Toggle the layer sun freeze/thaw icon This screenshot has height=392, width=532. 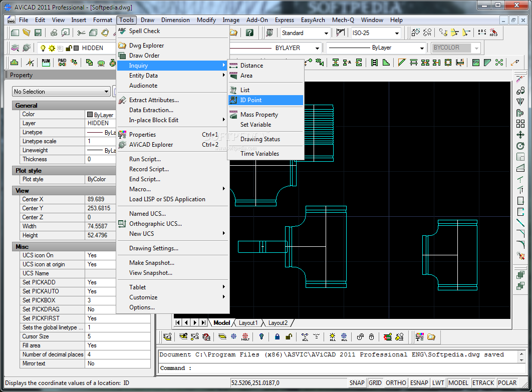52,48
